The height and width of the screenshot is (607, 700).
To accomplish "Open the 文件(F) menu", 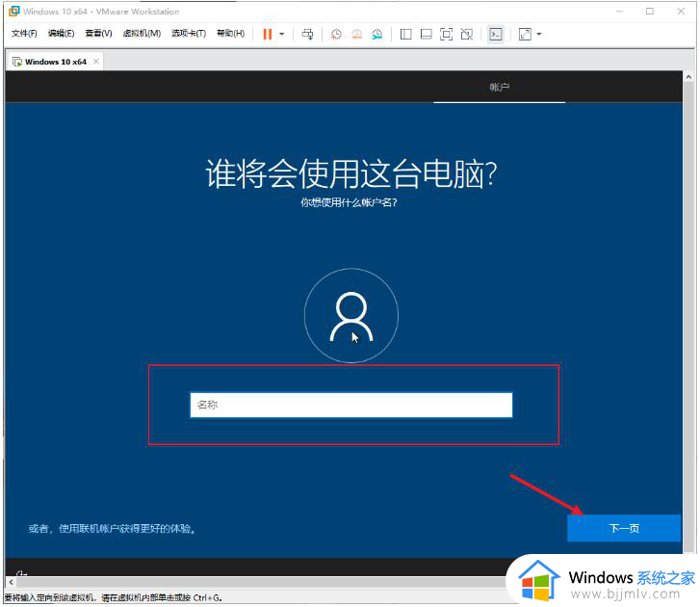I will tap(24, 33).
